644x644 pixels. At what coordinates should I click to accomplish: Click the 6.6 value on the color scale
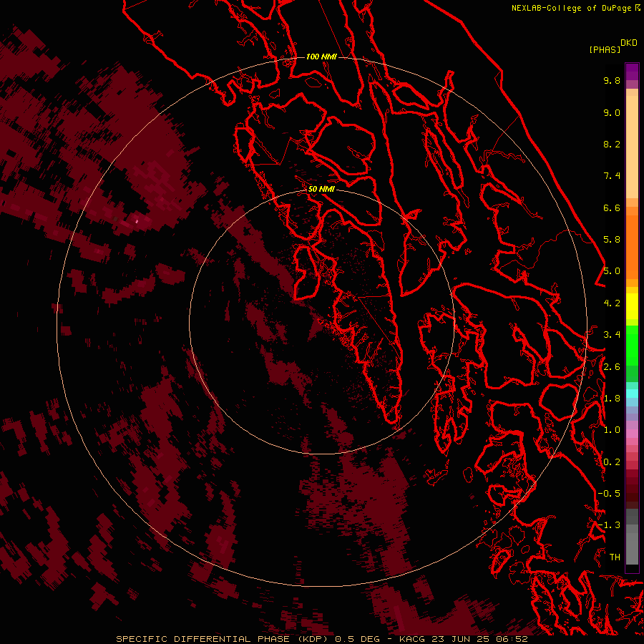(612, 208)
